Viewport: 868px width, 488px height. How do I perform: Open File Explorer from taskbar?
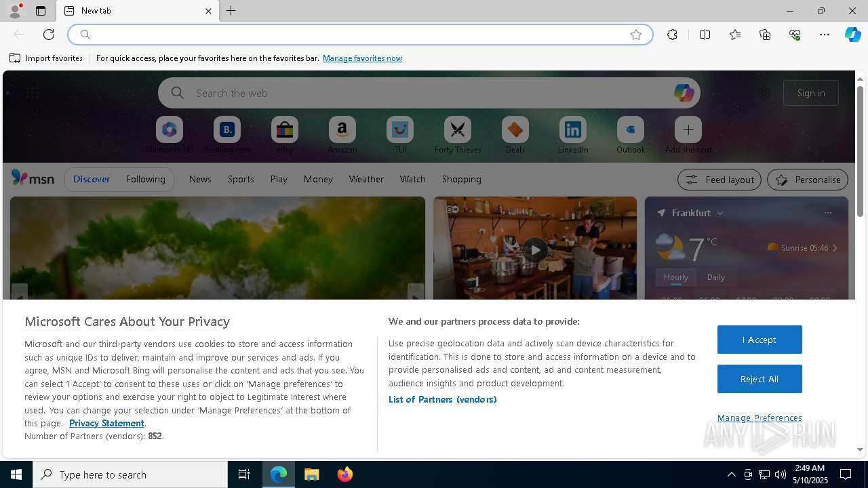(x=312, y=474)
